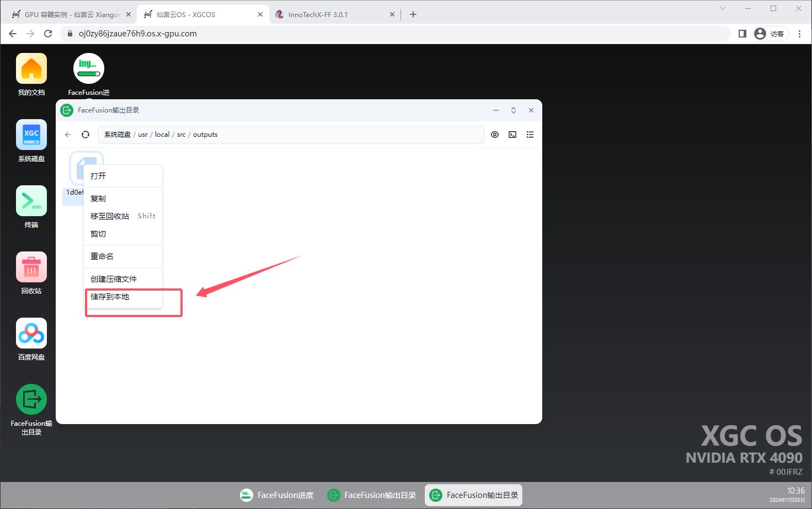Choose 创建压缩文件 in context menu
This screenshot has width=812, height=509.
point(123,279)
